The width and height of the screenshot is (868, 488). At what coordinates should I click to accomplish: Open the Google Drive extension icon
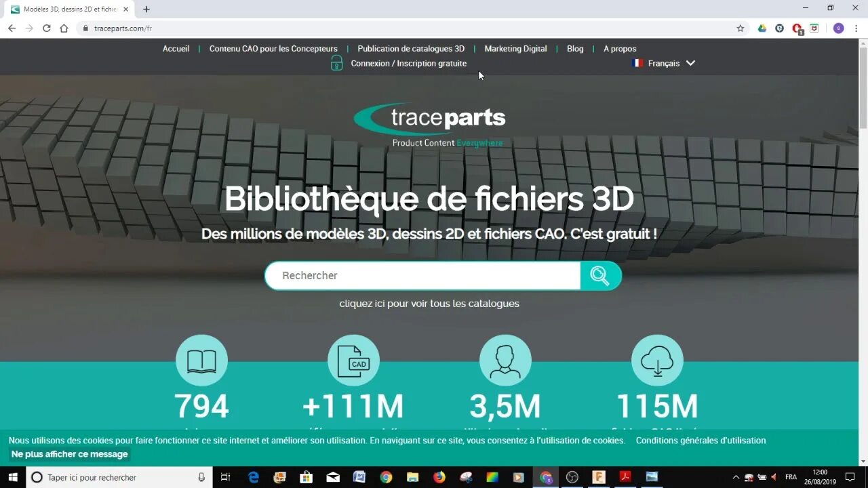click(x=762, y=28)
